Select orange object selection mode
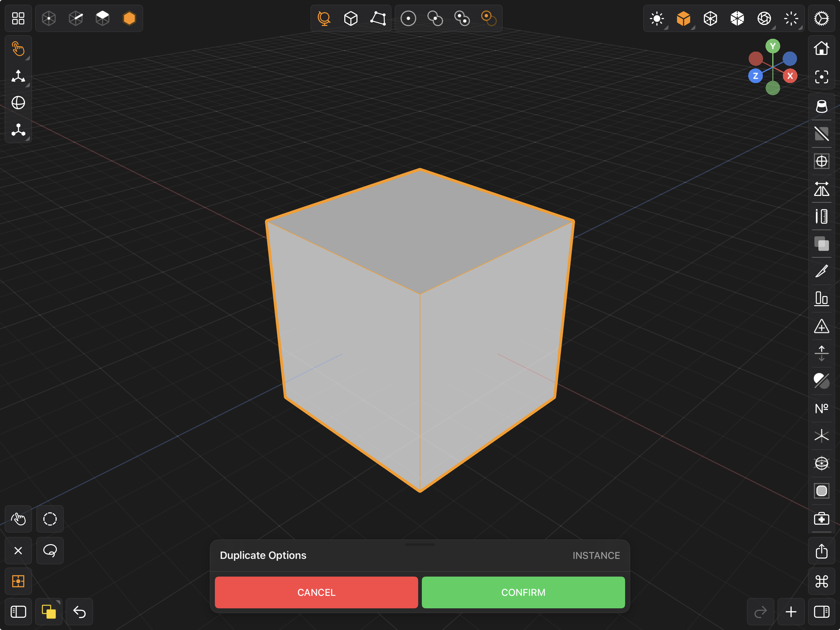This screenshot has width=840, height=630. pos(129,18)
